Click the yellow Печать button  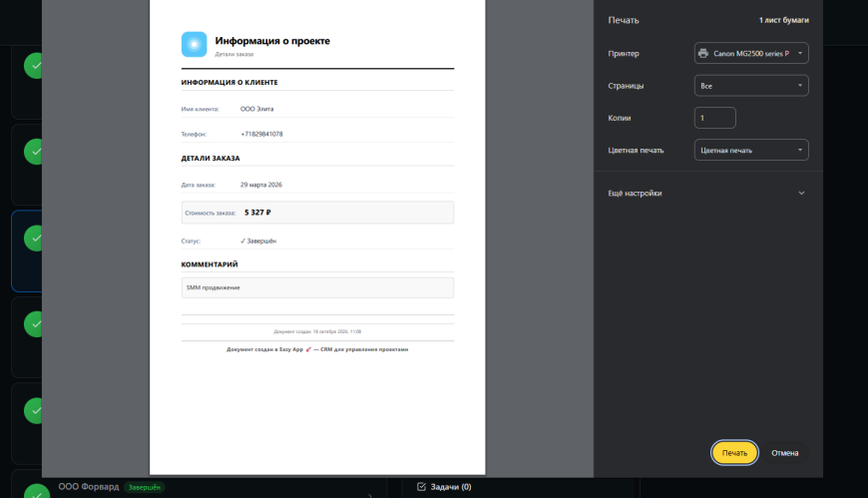734,452
